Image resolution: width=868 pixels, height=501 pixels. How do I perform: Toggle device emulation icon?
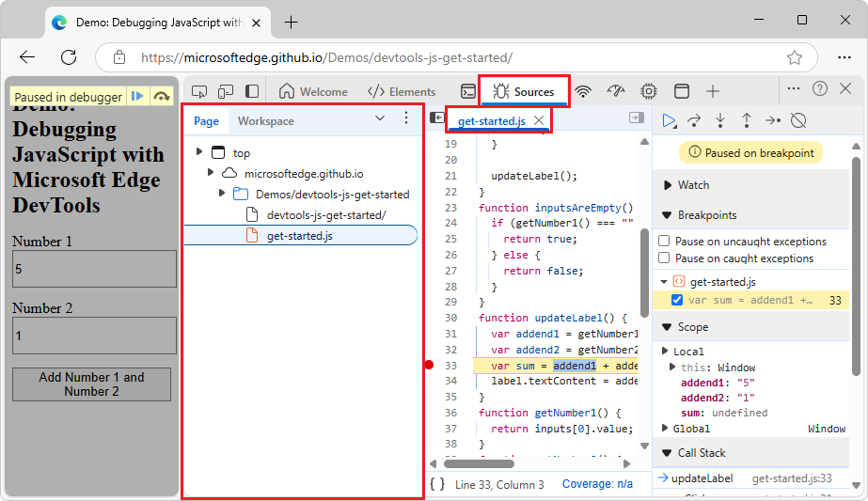tap(226, 91)
